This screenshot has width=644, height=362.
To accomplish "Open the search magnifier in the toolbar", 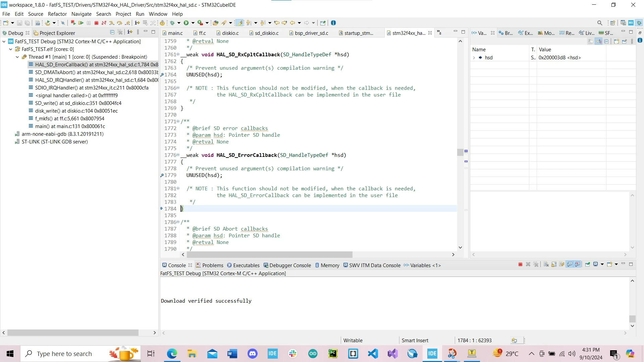I will (600, 23).
